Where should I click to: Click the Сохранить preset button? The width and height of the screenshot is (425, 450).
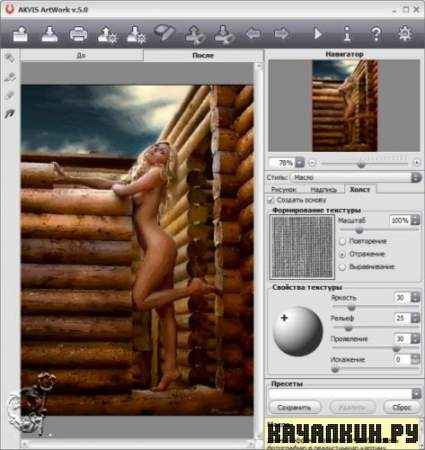click(x=295, y=407)
